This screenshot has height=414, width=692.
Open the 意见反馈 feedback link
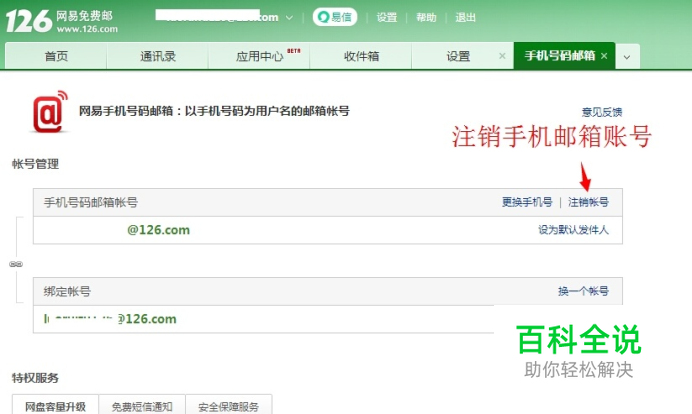[602, 112]
